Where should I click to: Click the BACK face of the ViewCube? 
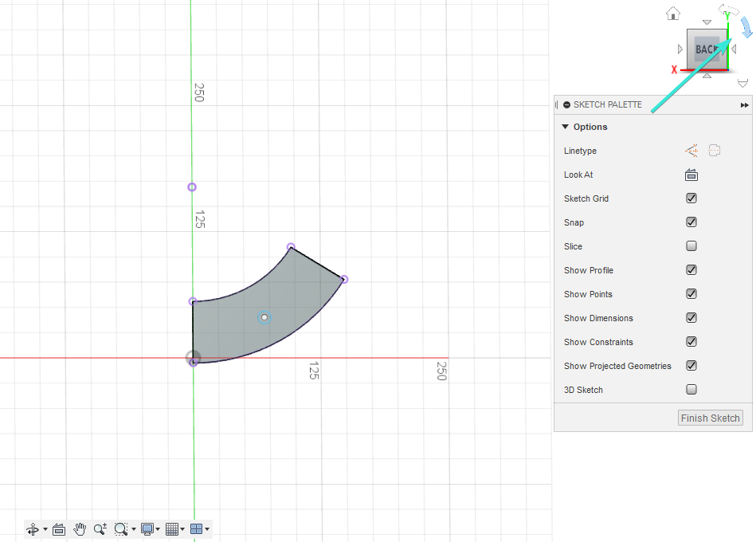click(706, 49)
